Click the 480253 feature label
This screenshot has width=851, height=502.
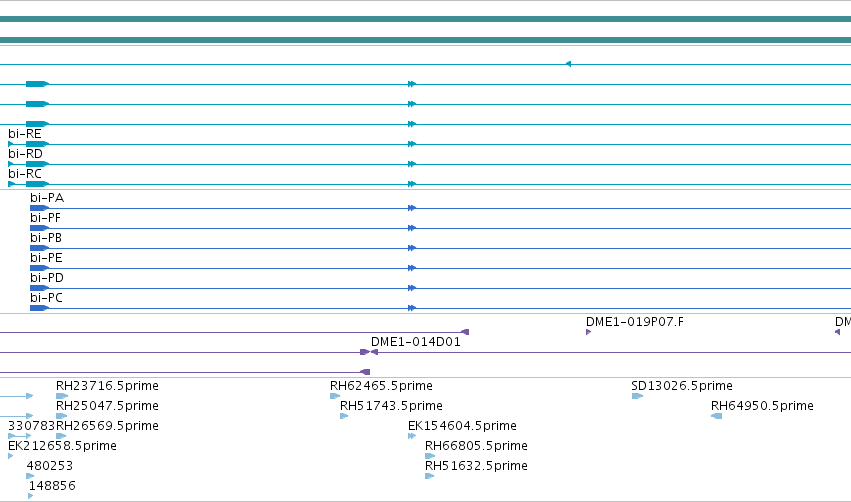[50, 466]
